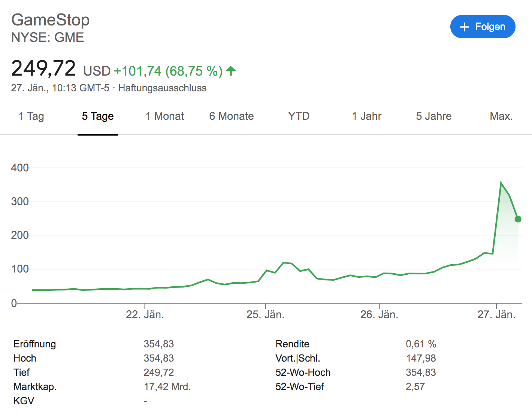Click the 25. Jän. axis date label
The width and height of the screenshot is (532, 417).
click(x=265, y=314)
